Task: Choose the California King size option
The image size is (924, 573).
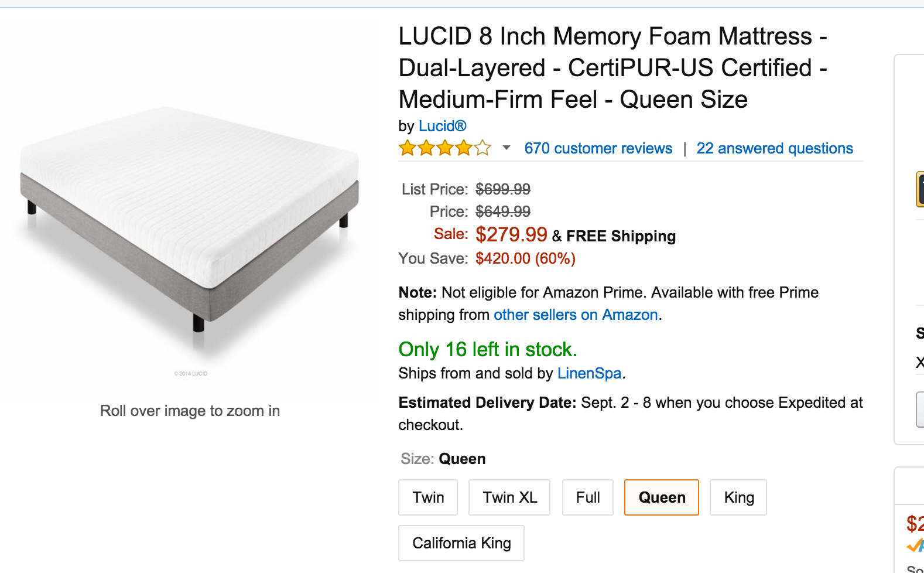Action: click(x=461, y=543)
